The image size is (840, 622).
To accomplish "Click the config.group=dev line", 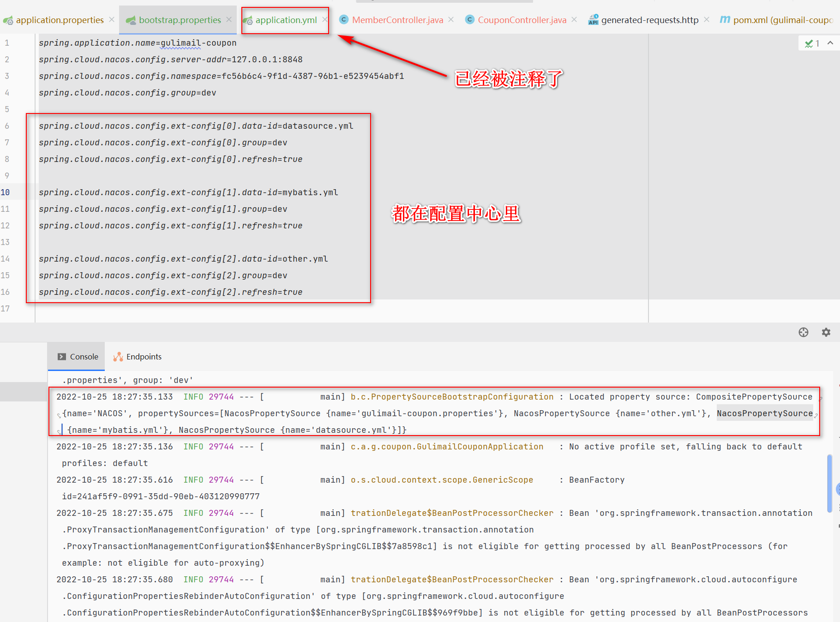I will 127,93.
